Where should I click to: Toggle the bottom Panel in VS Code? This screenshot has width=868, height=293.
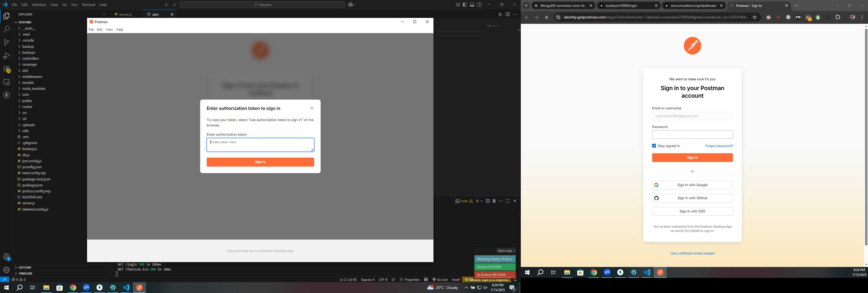472,5
